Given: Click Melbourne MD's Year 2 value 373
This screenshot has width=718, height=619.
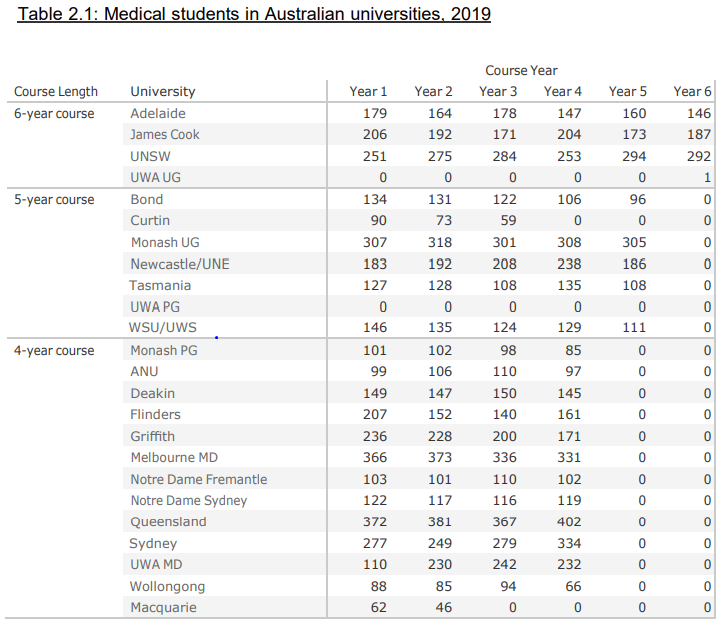Looking at the screenshot, I should coord(440,458).
